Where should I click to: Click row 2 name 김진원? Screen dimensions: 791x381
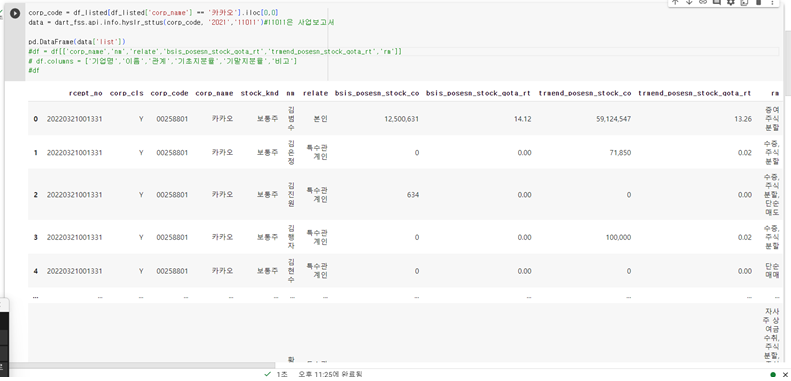click(x=291, y=195)
